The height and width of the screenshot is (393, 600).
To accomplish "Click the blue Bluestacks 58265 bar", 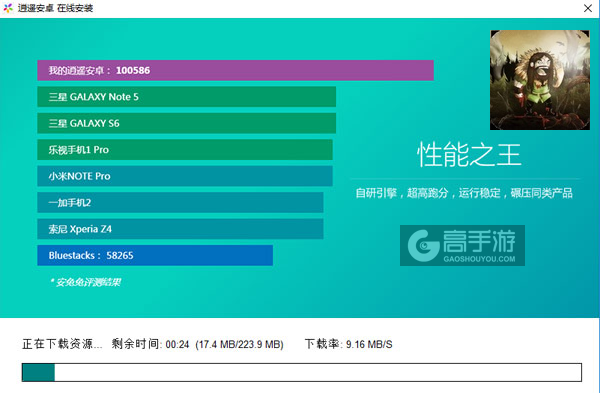I will click(x=155, y=255).
